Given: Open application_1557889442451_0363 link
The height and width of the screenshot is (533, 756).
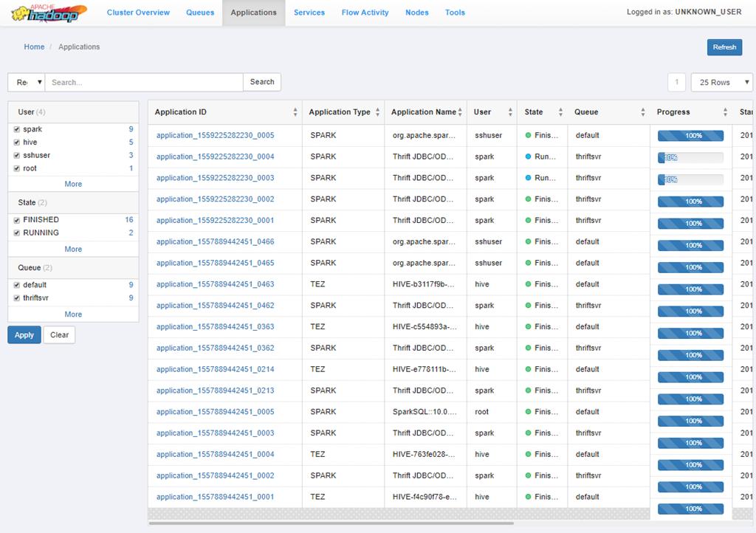Looking at the screenshot, I should [215, 327].
